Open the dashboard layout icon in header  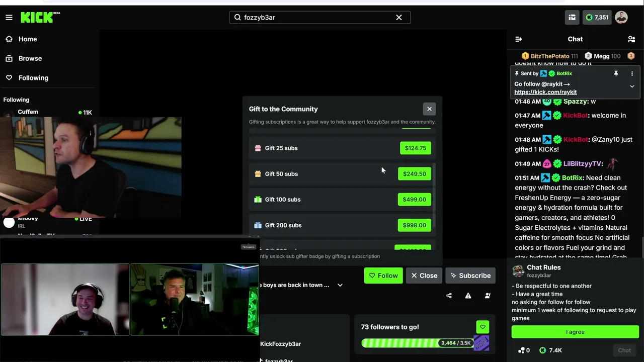click(x=572, y=18)
